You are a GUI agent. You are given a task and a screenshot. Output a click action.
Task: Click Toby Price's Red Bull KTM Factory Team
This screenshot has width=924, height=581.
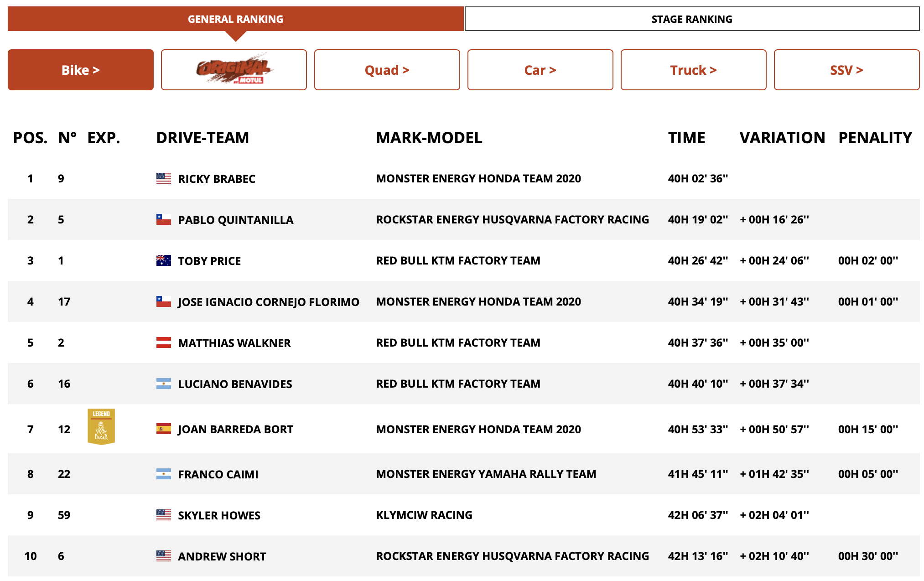coord(458,260)
